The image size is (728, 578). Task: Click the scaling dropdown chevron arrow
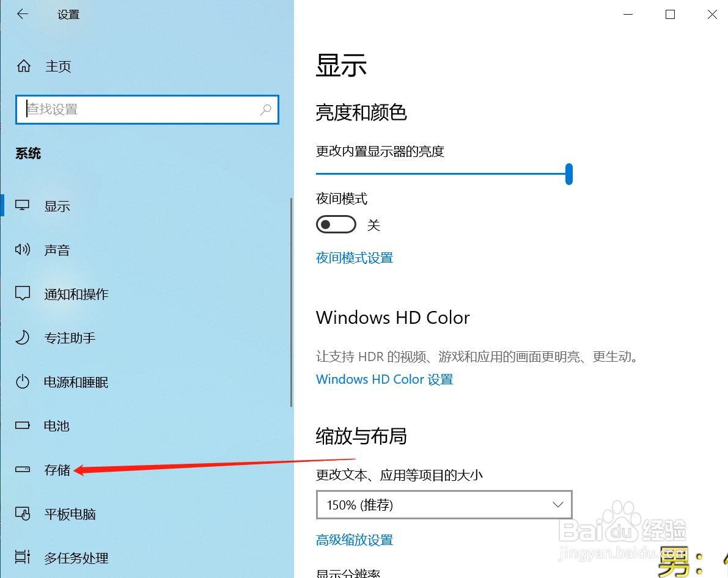[557, 505]
